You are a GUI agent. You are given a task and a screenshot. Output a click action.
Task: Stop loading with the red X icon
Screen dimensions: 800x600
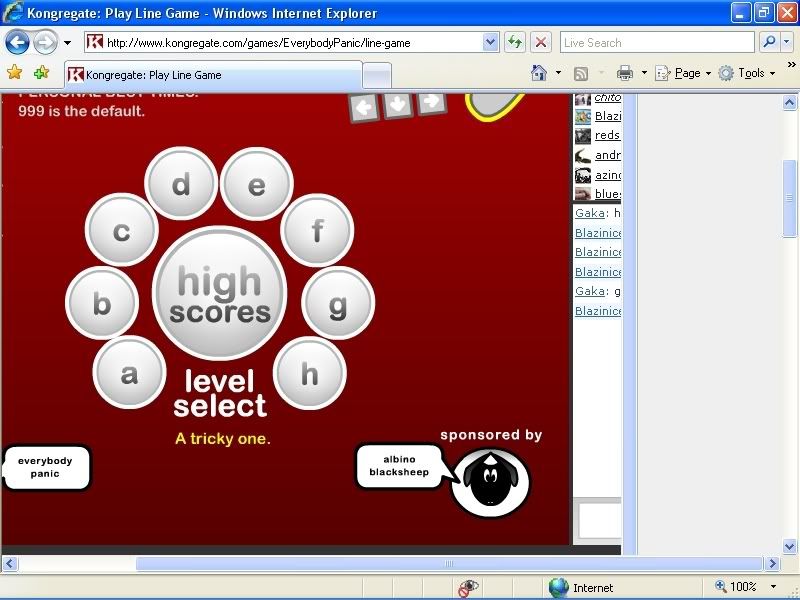pos(541,43)
